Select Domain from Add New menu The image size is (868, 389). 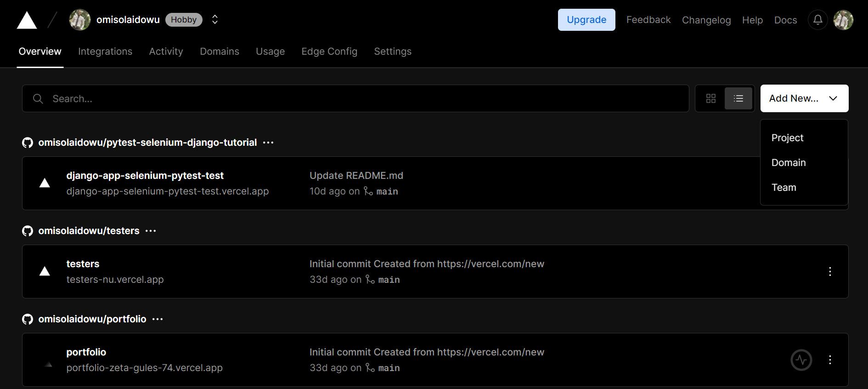point(789,163)
